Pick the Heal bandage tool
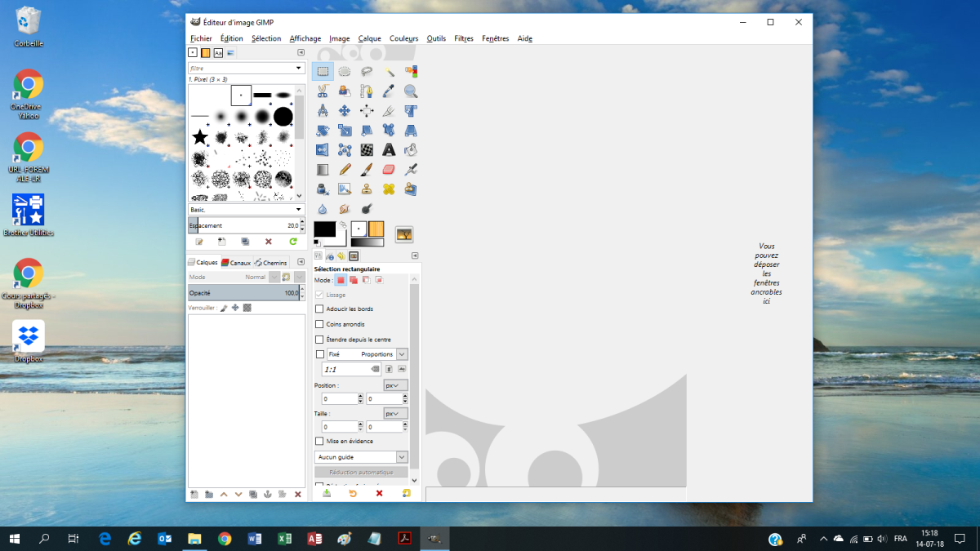The image size is (980, 551). 389,189
